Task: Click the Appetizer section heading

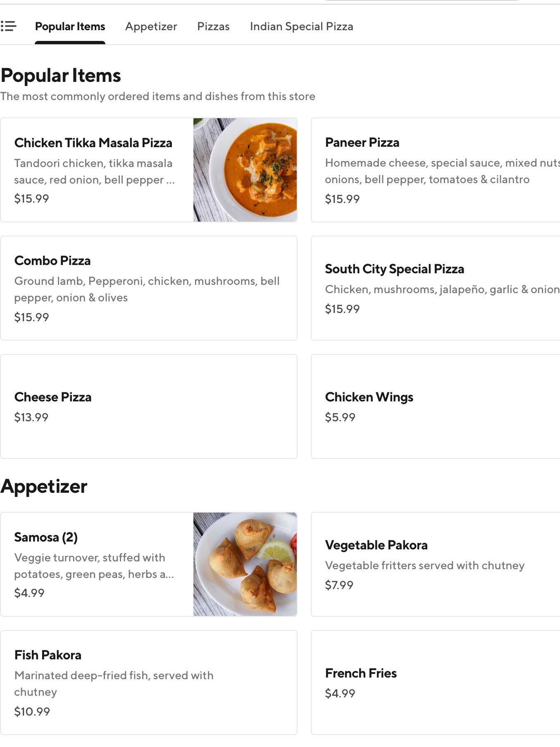Action: [x=44, y=487]
